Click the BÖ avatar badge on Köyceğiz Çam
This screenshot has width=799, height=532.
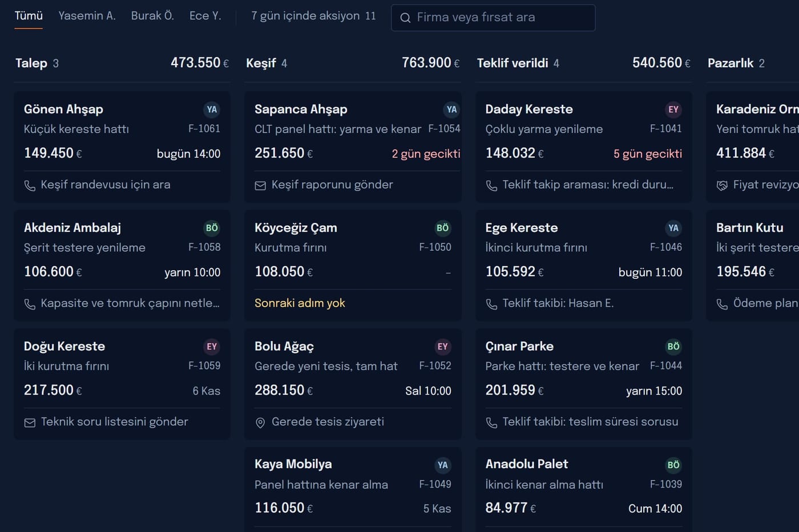pos(443,228)
